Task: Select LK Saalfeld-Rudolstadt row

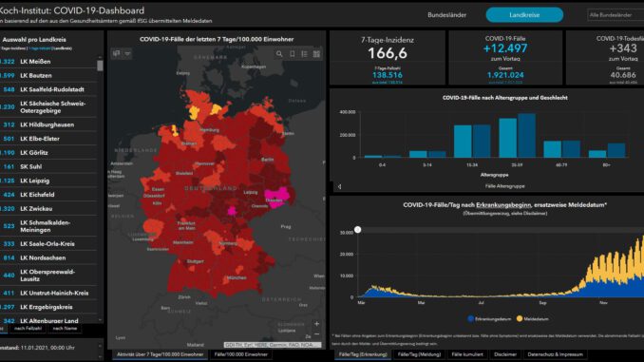Action: click(48, 89)
